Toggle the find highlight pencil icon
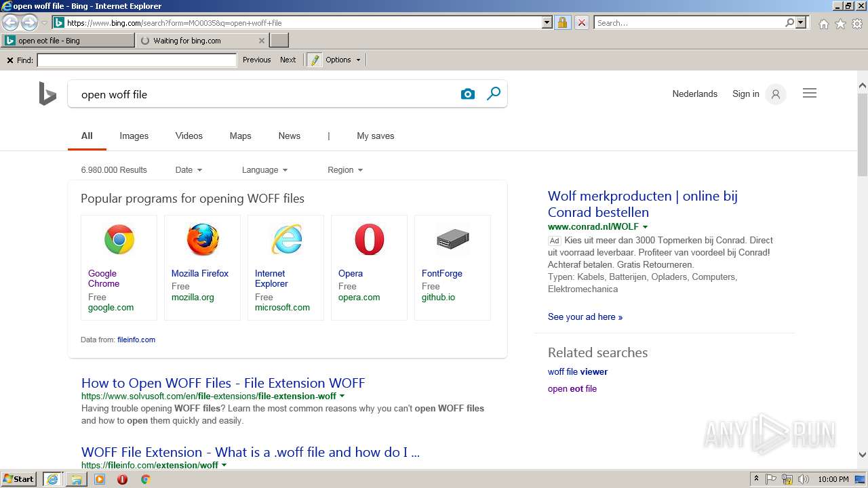The width and height of the screenshot is (868, 488). point(314,60)
